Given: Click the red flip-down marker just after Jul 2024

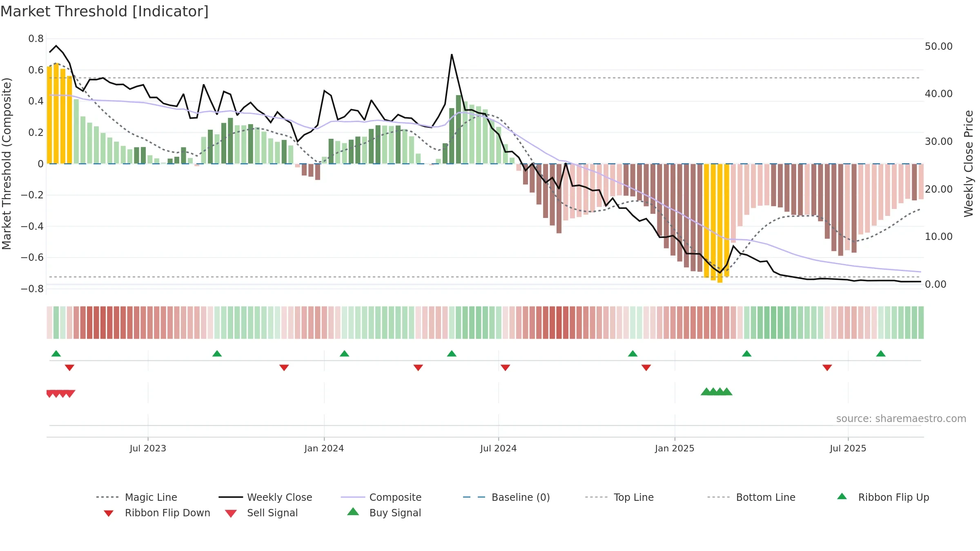Looking at the screenshot, I should coord(505,368).
